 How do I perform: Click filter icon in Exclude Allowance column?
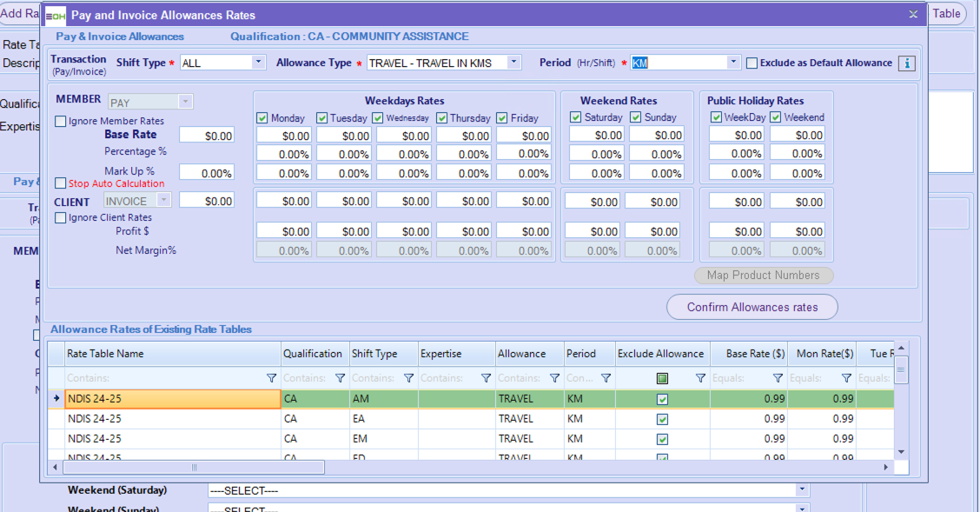tap(700, 378)
